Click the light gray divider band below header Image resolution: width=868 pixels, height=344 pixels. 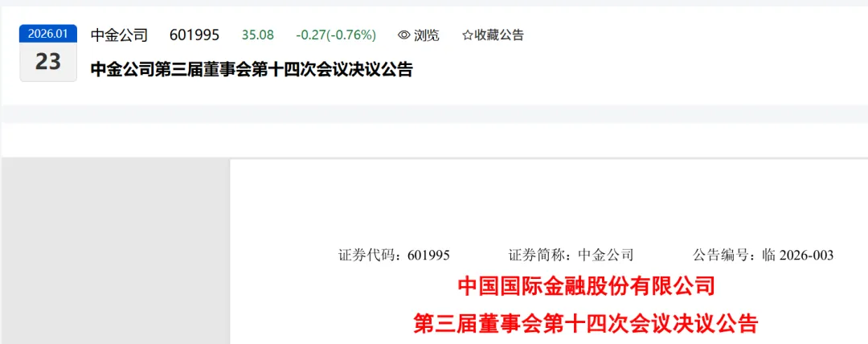(434, 114)
